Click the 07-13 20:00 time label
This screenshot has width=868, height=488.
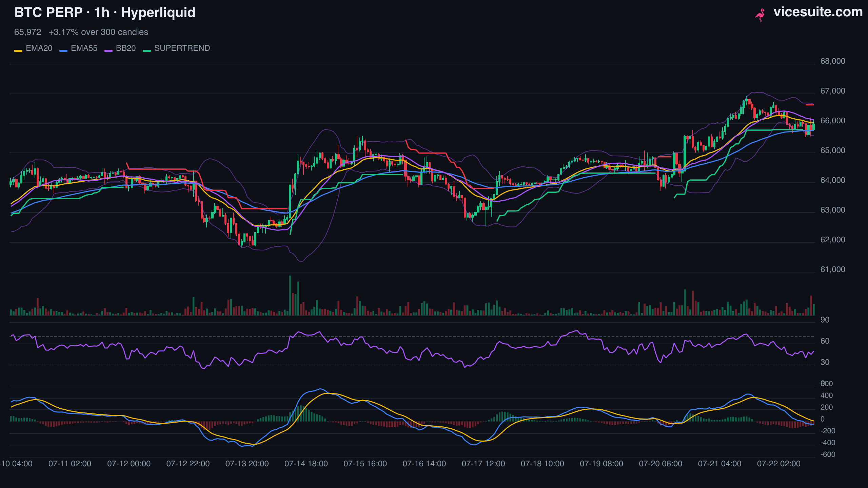[247, 464]
